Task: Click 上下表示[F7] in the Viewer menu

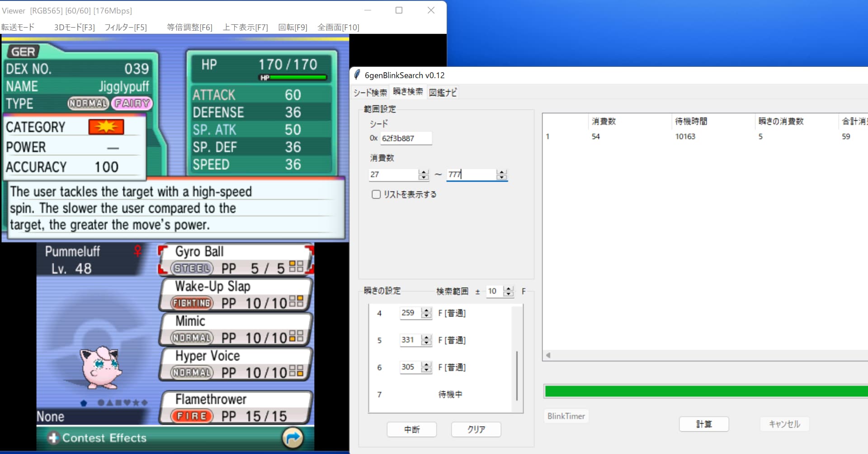Action: tap(245, 27)
